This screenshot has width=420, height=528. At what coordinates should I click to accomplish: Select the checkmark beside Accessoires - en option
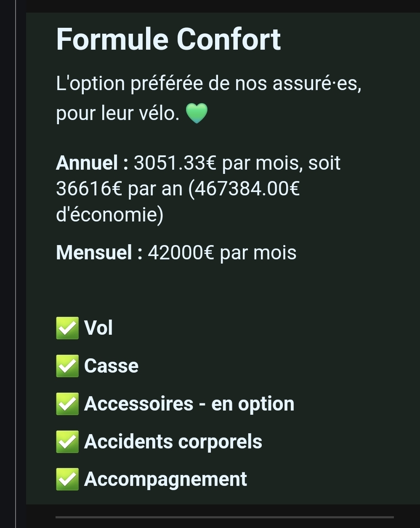pyautogui.click(x=67, y=404)
